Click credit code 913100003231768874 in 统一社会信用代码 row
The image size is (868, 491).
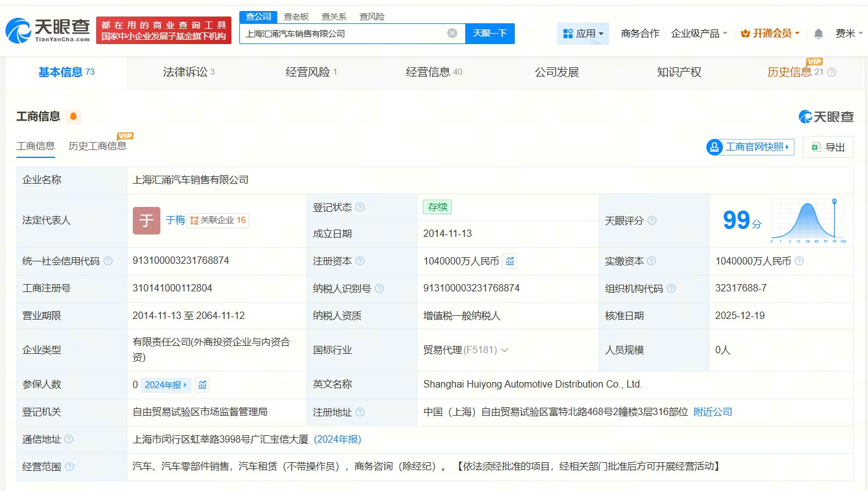(181, 261)
